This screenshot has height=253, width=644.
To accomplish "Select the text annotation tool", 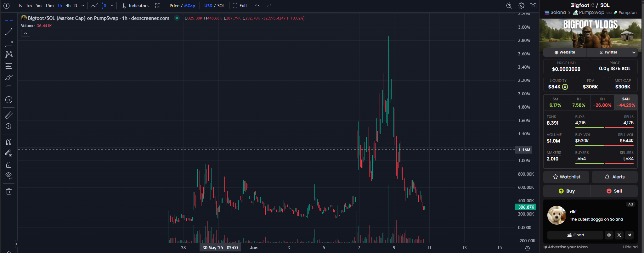I will 9,88.
